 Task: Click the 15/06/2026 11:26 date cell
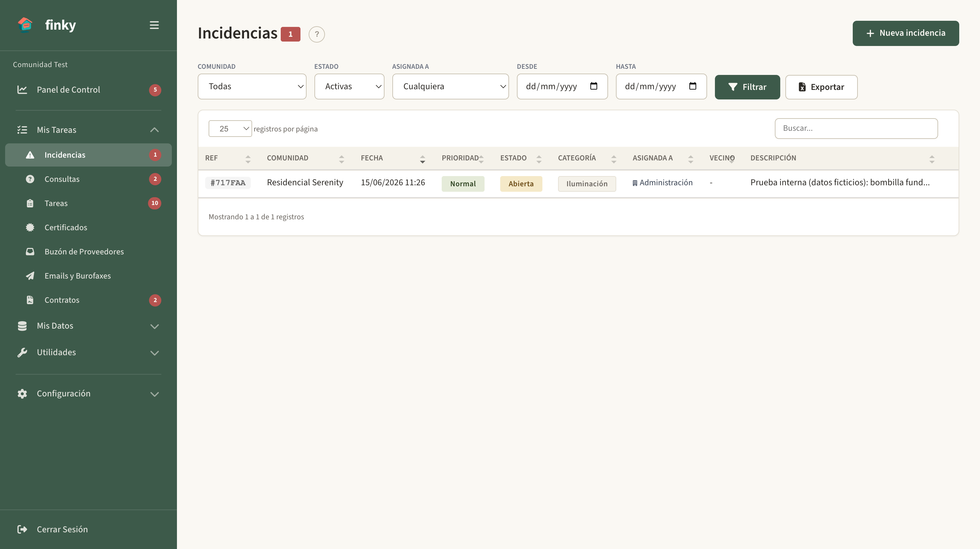[393, 183]
